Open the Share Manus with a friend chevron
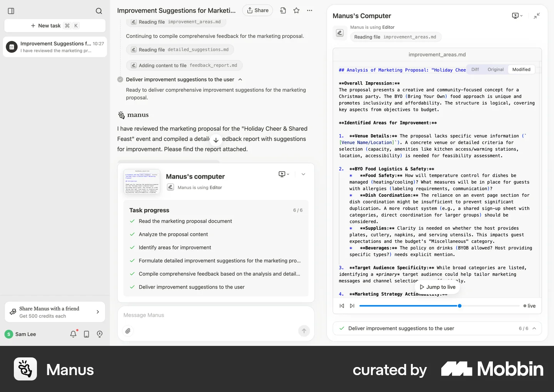 pyautogui.click(x=98, y=312)
